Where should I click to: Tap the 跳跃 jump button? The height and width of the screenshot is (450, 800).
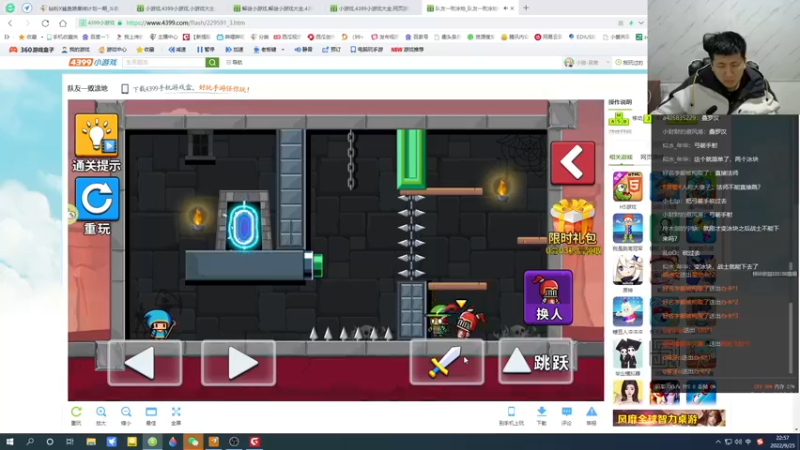[x=536, y=362]
